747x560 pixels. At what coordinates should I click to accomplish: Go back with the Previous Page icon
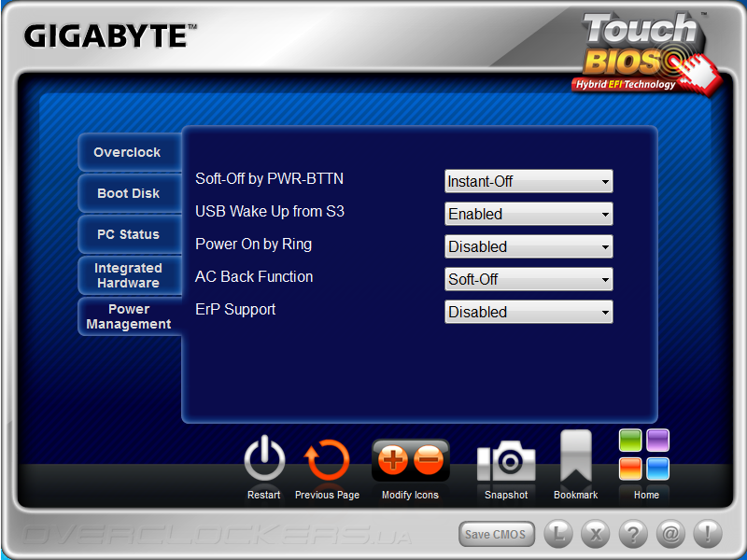point(327,460)
